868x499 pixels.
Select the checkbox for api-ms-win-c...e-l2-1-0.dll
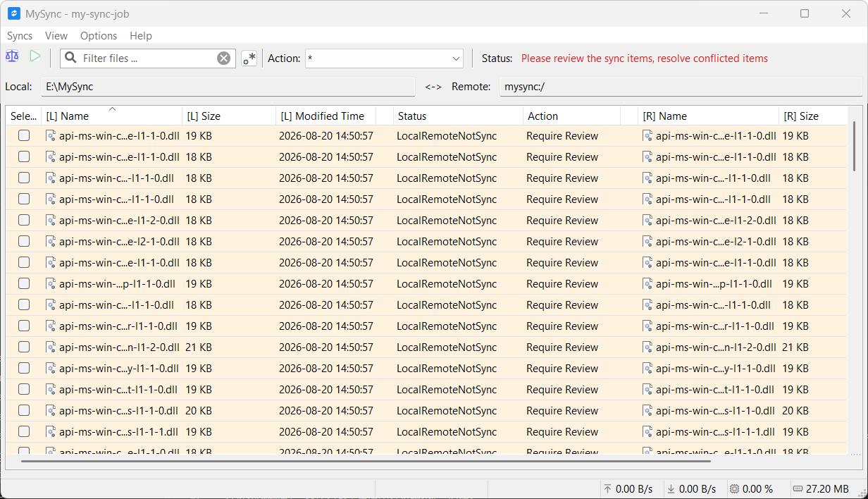(24, 242)
